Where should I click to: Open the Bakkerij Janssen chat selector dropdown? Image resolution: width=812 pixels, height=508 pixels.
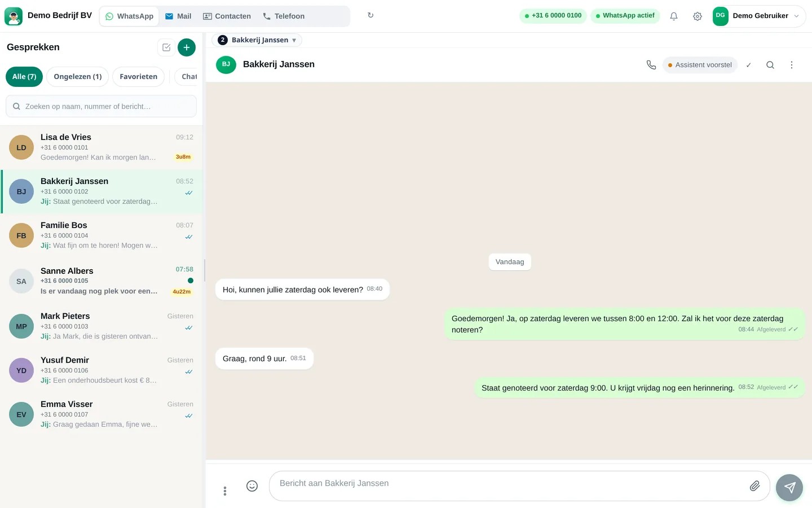pyautogui.click(x=257, y=40)
